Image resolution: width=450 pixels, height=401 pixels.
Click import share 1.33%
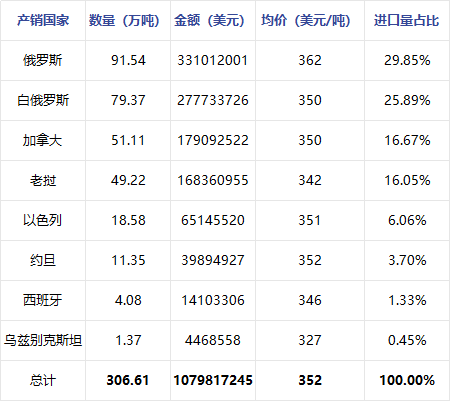point(407,300)
